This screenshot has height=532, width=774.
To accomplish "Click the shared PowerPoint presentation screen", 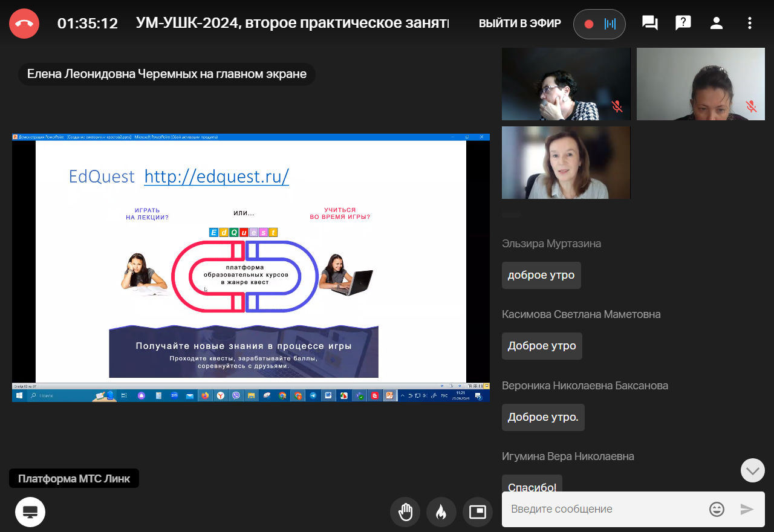I will coord(250,266).
